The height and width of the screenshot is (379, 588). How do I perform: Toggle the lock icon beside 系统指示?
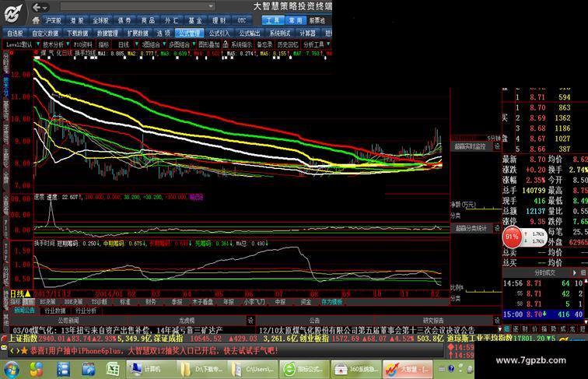click(x=226, y=44)
